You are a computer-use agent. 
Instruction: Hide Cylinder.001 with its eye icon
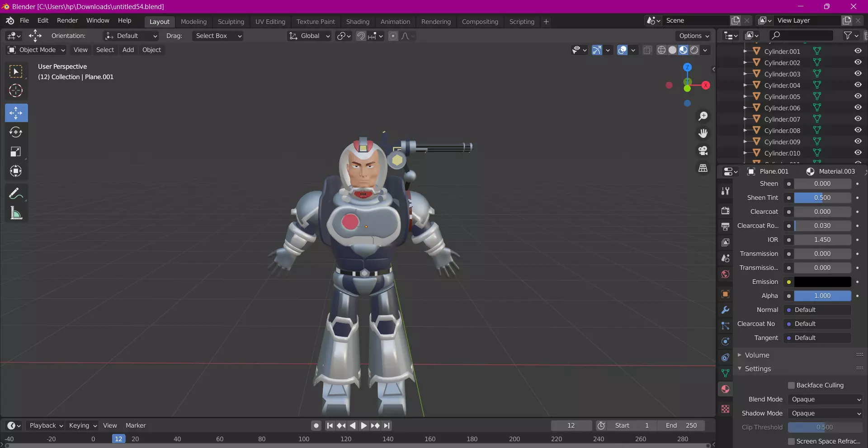tap(858, 51)
